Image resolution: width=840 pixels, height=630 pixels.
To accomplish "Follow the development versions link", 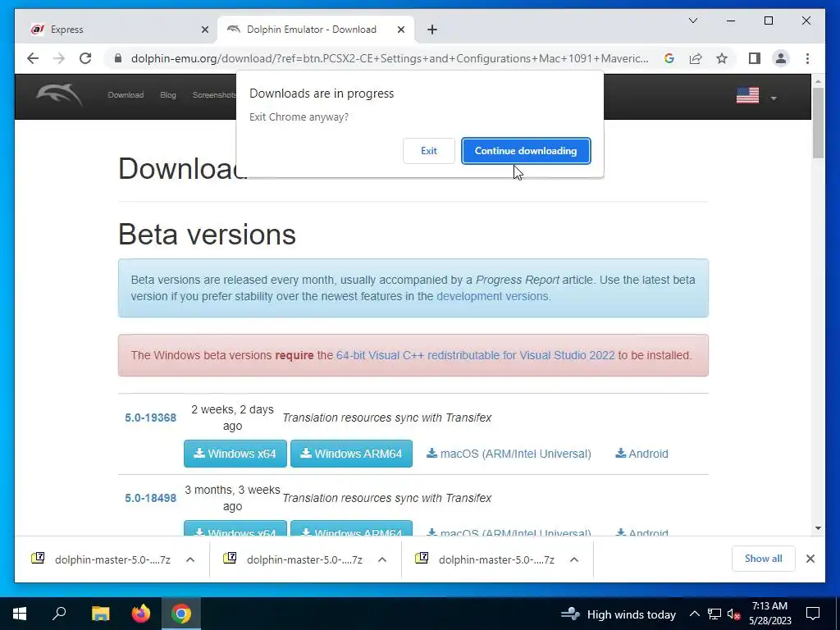I will (x=492, y=296).
